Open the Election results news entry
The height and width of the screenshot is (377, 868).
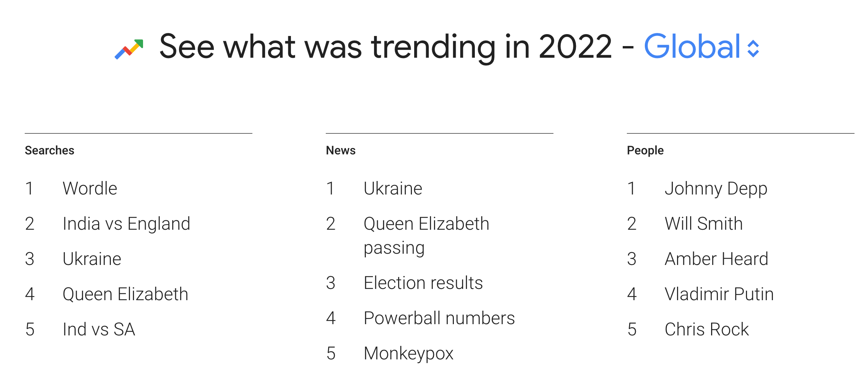pyautogui.click(x=423, y=283)
